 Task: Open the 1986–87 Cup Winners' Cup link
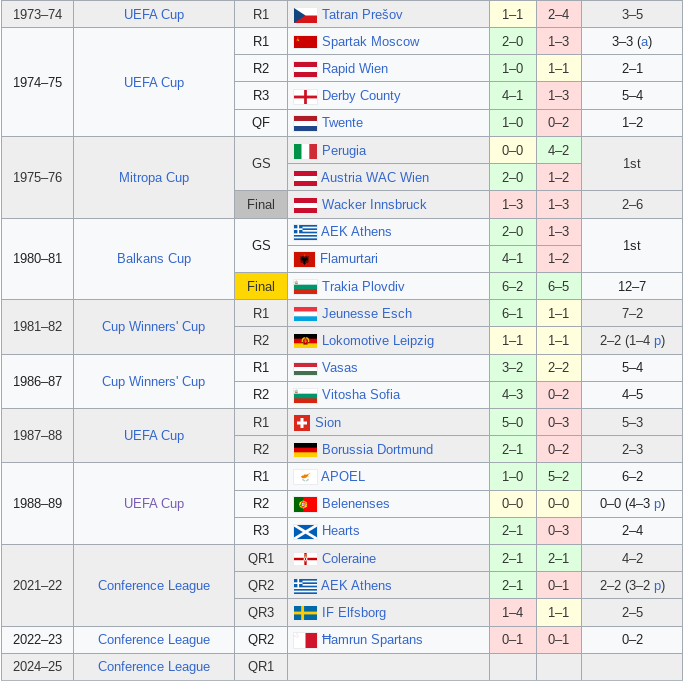pos(154,381)
